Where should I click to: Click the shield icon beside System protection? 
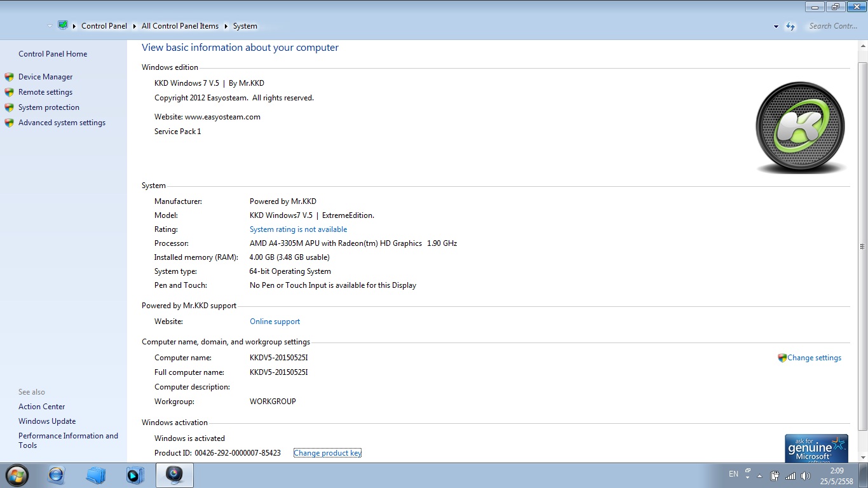pos(9,107)
